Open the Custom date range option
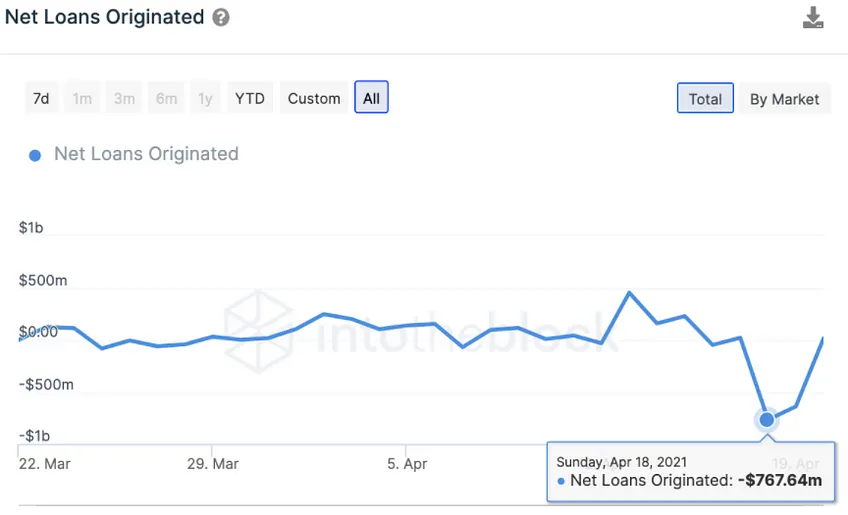Image resolution: width=848 pixels, height=515 pixels. pos(314,98)
